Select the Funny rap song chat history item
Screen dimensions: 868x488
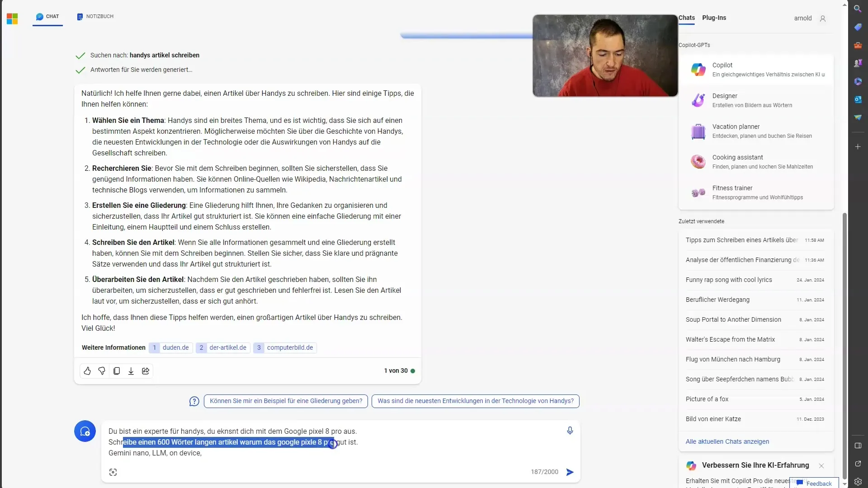click(728, 279)
